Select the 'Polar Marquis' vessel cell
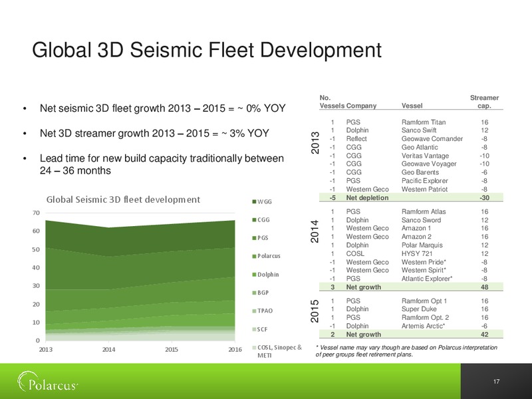 (x=422, y=245)
